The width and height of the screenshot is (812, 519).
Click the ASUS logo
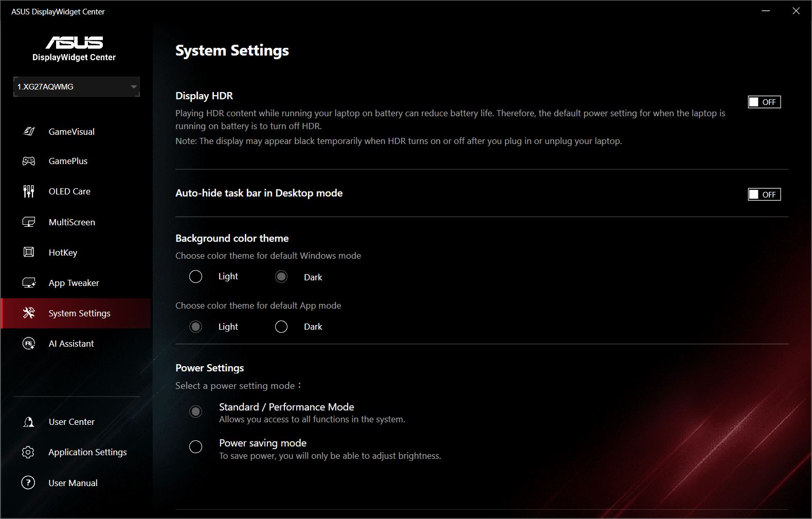coord(74,42)
